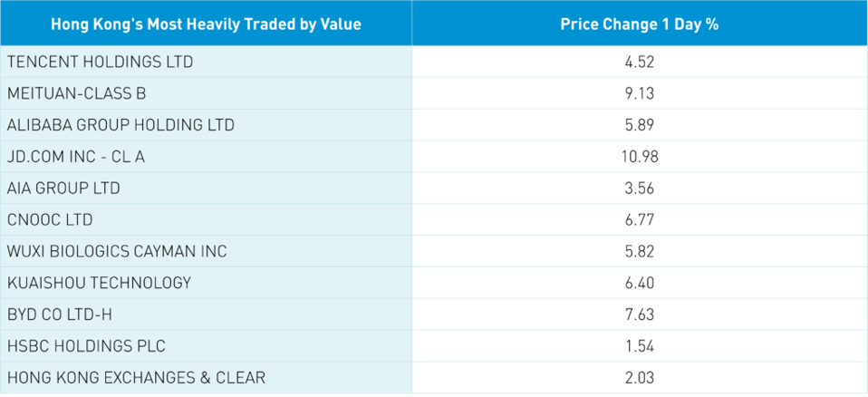
Task: Click the 7.63 value for BYD
Action: tap(639, 315)
